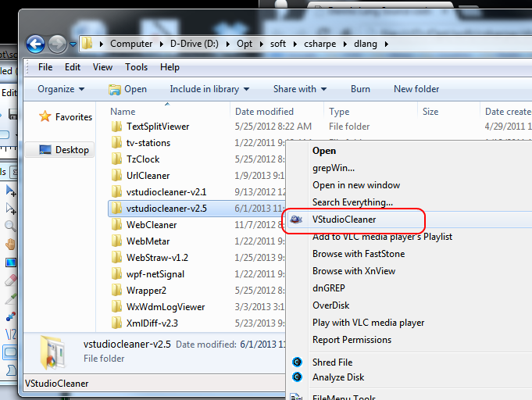Expand Include in library dropdown
The height and width of the screenshot is (400, 532).
209,89
